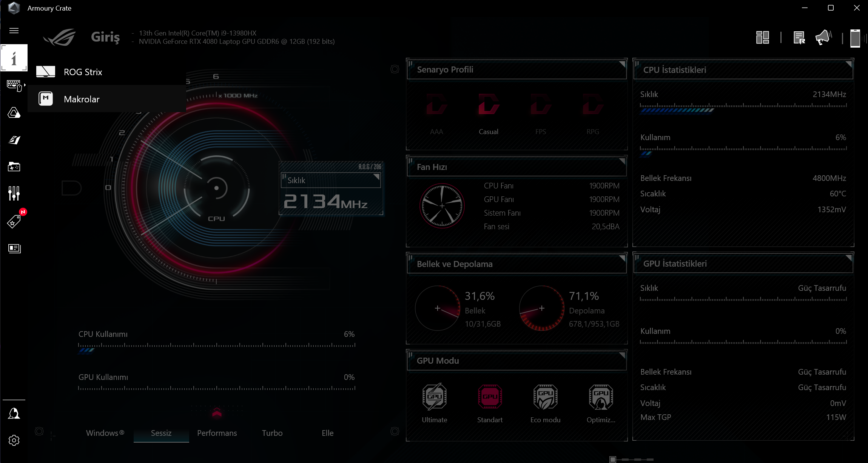Open the ROG Strix device entry
868x463 pixels.
(x=83, y=72)
